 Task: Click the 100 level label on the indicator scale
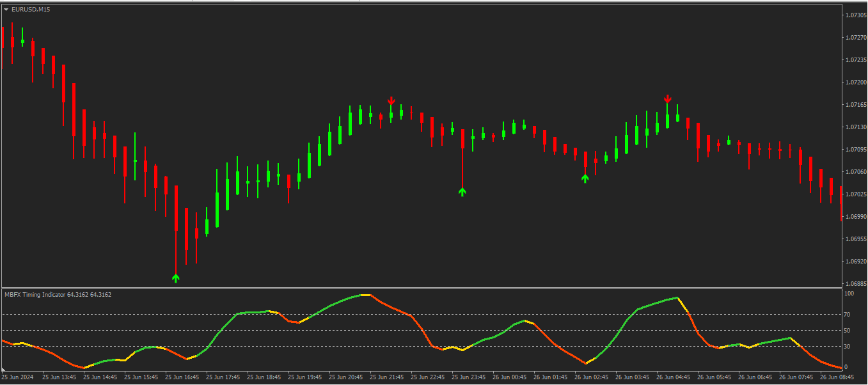tap(850, 294)
